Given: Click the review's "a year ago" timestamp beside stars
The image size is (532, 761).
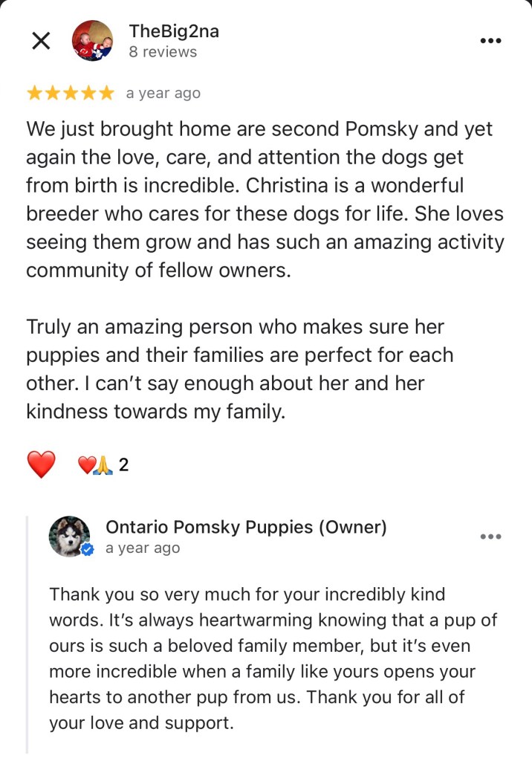Looking at the screenshot, I should (163, 94).
